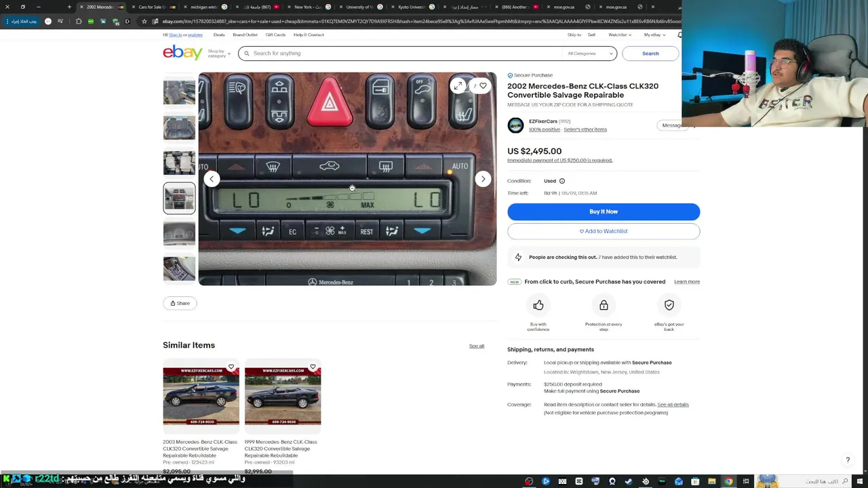The image size is (868, 488).
Task: Click the EZFixerCars seller name
Action: (x=543, y=121)
